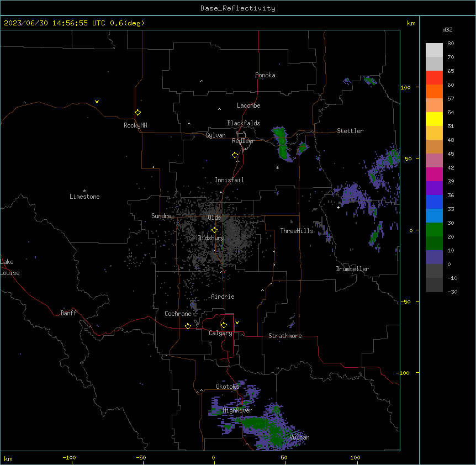
Task: Click the Sundre label
Action: click(161, 216)
